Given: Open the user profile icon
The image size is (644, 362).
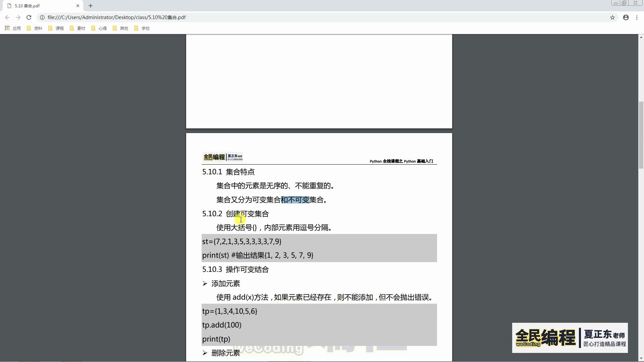Looking at the screenshot, I should pos(626,17).
